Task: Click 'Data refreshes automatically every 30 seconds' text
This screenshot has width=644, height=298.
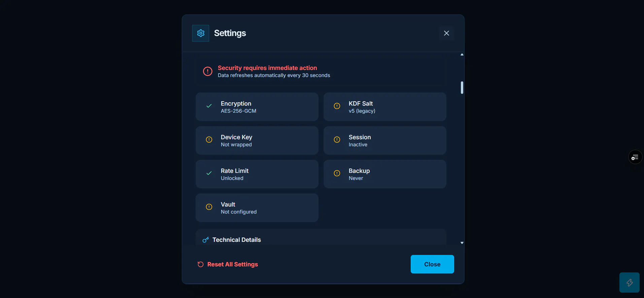Action: [274, 75]
